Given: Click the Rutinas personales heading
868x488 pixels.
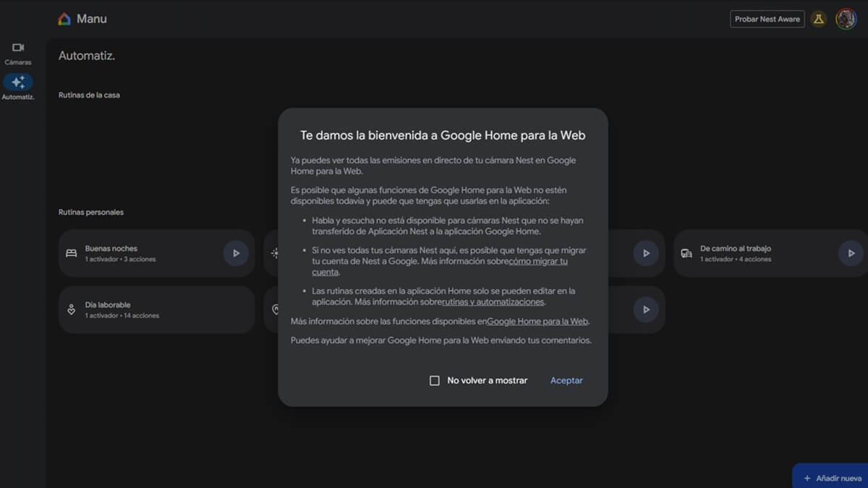Looking at the screenshot, I should pyautogui.click(x=91, y=212).
